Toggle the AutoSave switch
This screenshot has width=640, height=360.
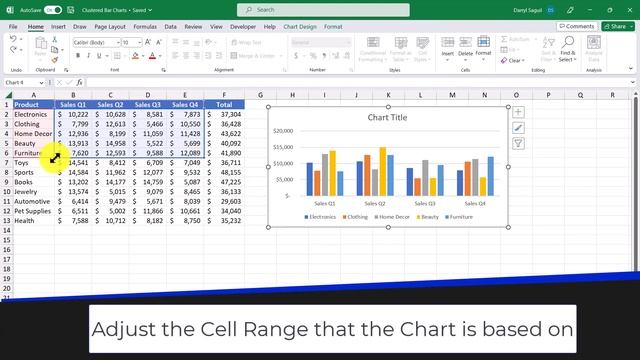tap(53, 10)
